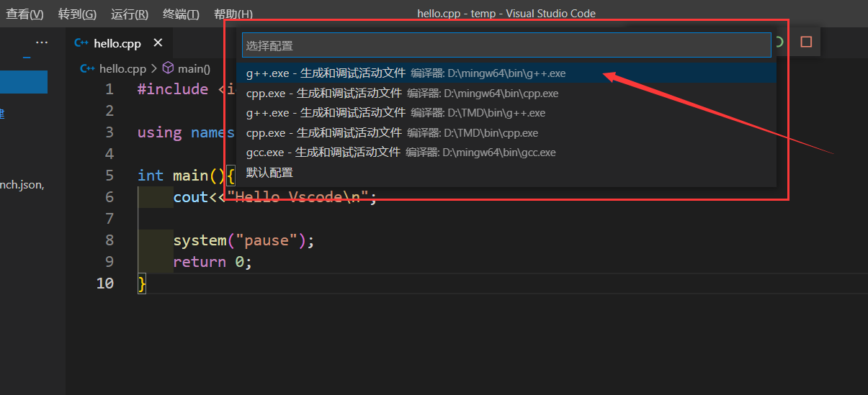Place cursor on system("pause") line
Viewport: 868px width, 395px height.
[244, 240]
